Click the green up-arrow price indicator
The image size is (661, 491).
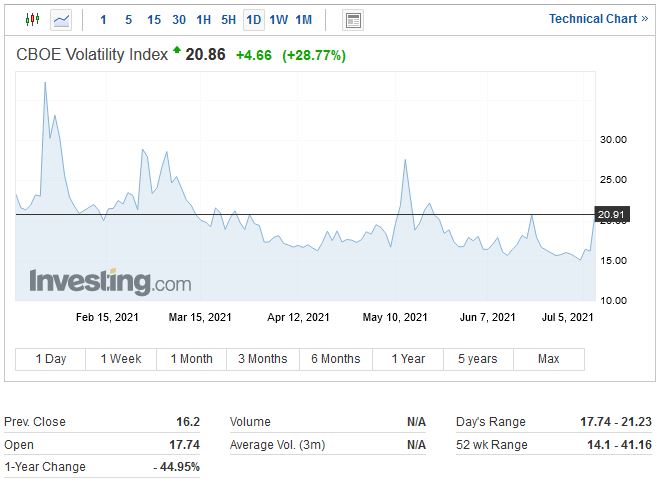(x=177, y=50)
